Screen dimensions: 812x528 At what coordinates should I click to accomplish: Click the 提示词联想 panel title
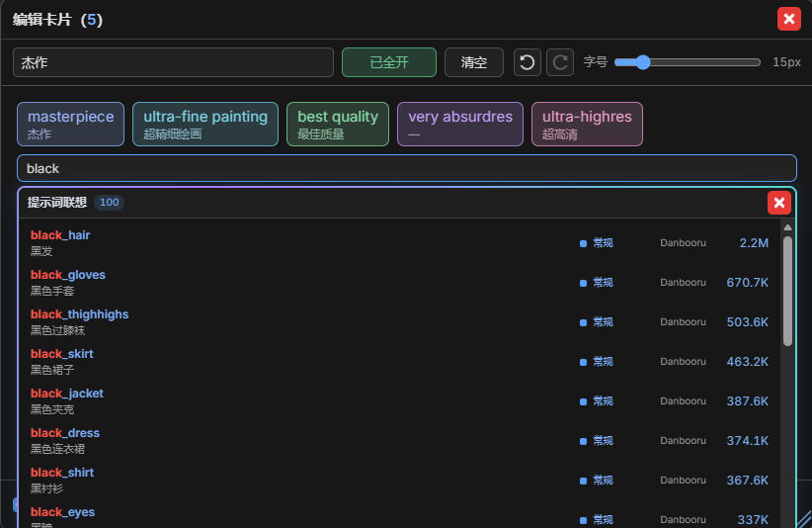pos(57,202)
